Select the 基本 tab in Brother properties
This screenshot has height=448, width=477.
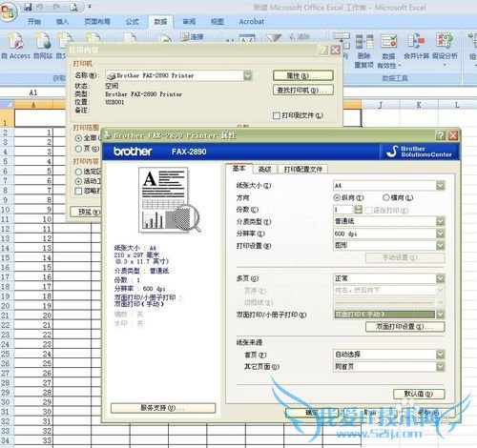tap(239, 169)
